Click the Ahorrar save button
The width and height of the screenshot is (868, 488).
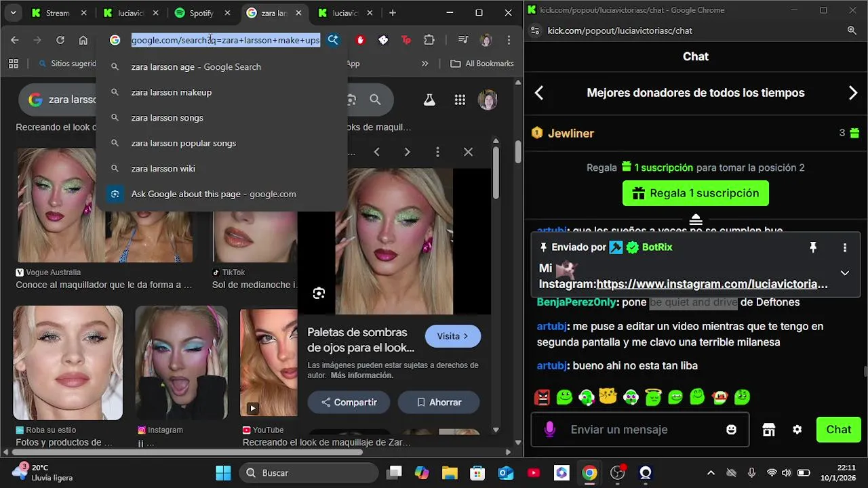[439, 402]
